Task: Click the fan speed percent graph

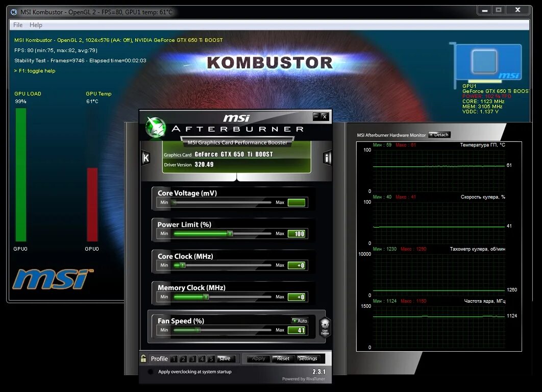Action: 438,222
